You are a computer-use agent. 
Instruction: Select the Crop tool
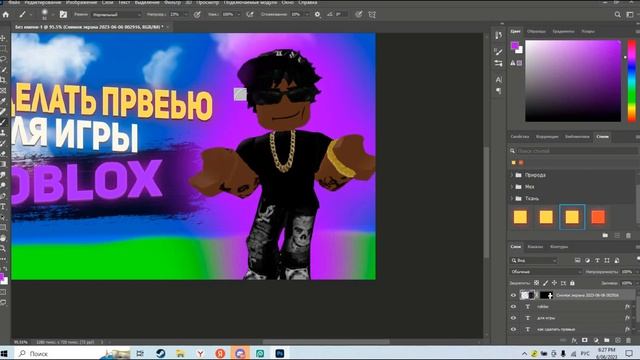3,80
